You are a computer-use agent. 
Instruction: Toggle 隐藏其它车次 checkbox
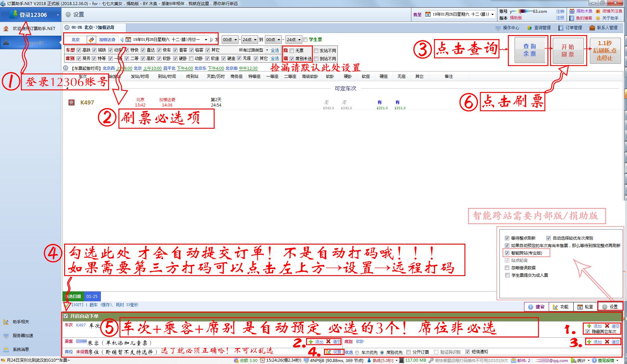pyautogui.click(x=588, y=332)
